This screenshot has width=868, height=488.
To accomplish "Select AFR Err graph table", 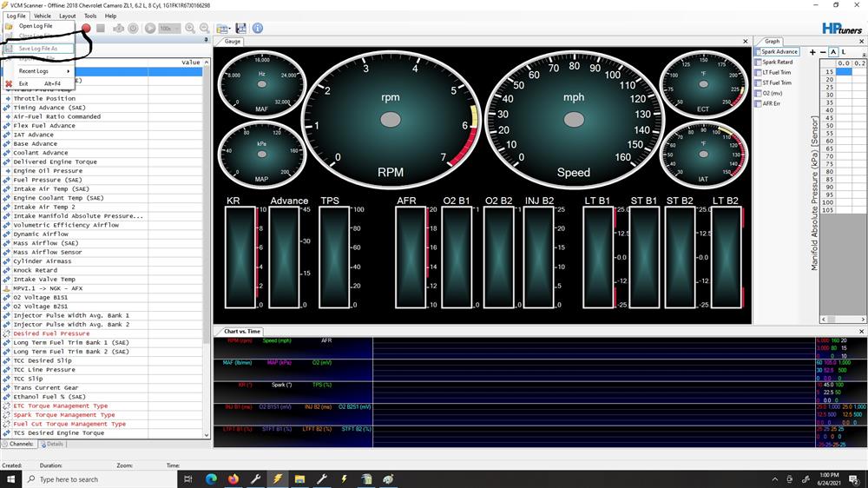I will (768, 103).
